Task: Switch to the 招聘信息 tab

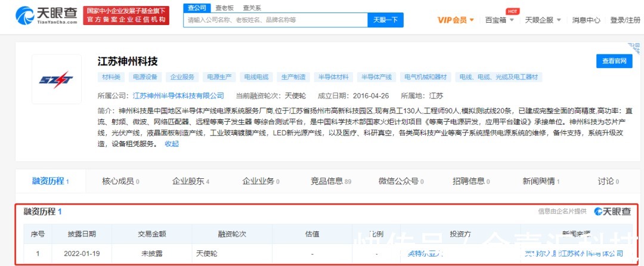Action: pos(471,181)
